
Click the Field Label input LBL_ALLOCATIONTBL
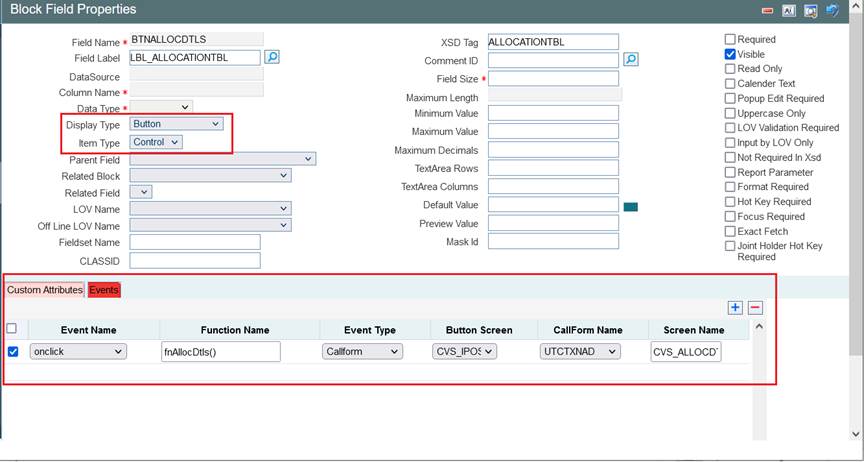pyautogui.click(x=195, y=57)
